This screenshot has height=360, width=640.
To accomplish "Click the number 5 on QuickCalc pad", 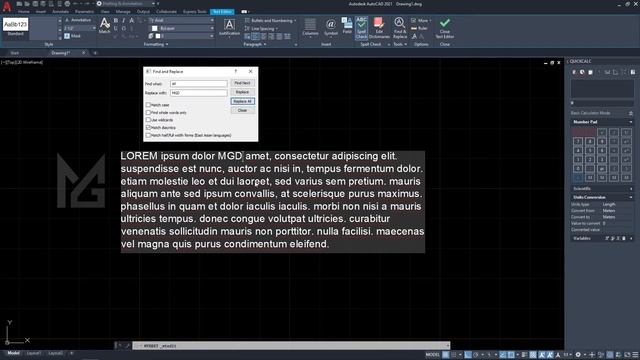I will (x=590, y=151).
